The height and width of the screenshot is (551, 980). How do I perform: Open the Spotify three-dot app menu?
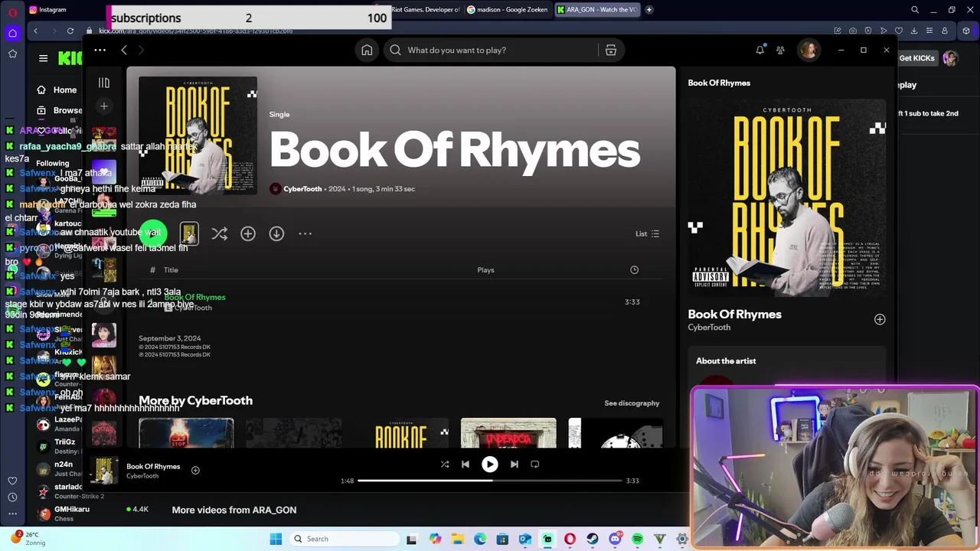[100, 51]
